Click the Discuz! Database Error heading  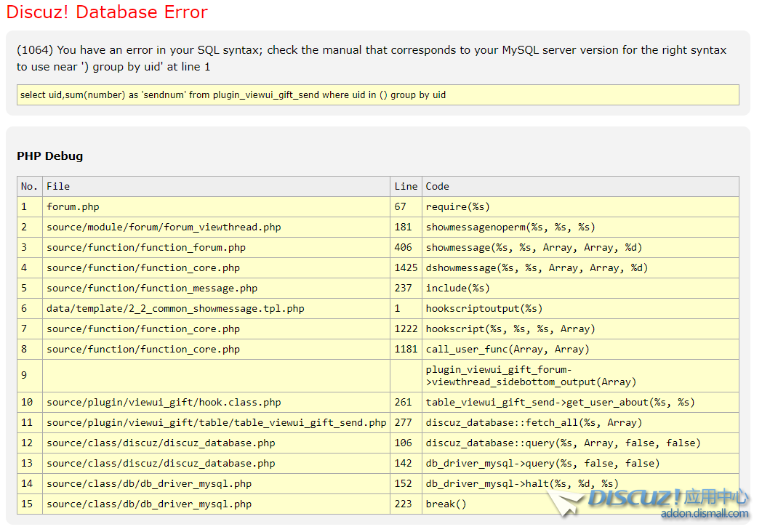[x=107, y=12]
